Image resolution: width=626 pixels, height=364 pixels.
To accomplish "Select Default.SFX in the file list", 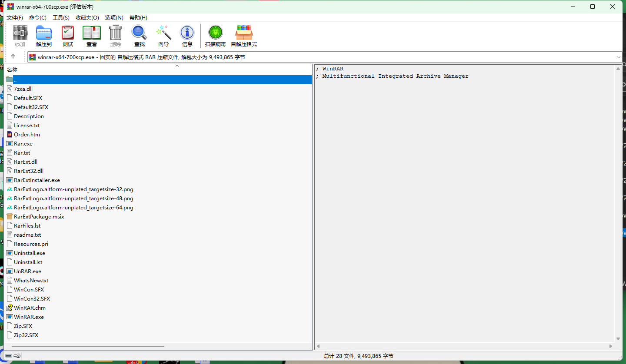I will 28,98.
